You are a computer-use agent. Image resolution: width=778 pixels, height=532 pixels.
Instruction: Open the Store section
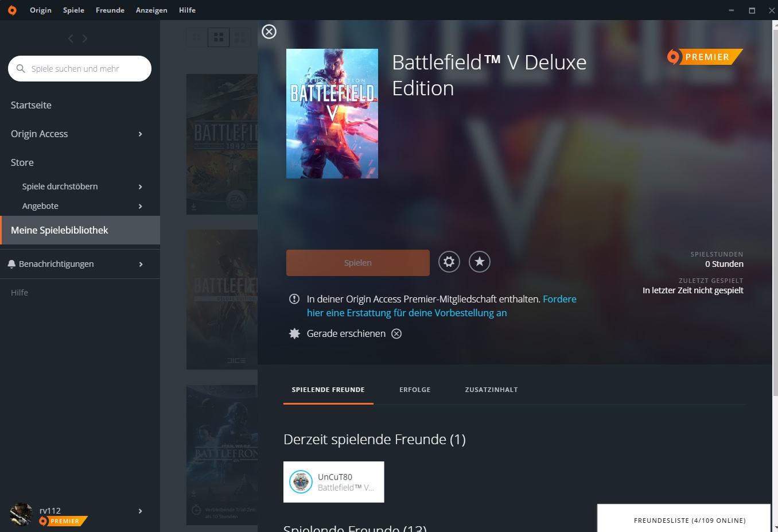point(22,162)
